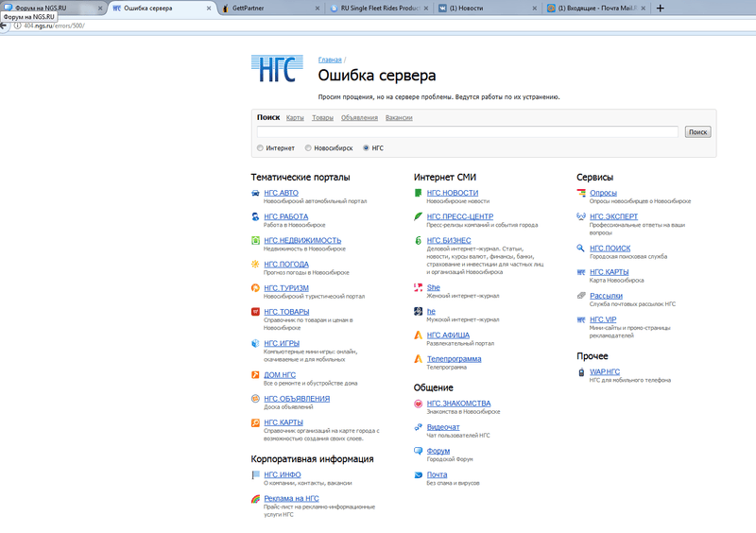Click the orange icon beside НГС.ТУРИЗМ
This screenshot has width=756, height=533.
click(255, 288)
